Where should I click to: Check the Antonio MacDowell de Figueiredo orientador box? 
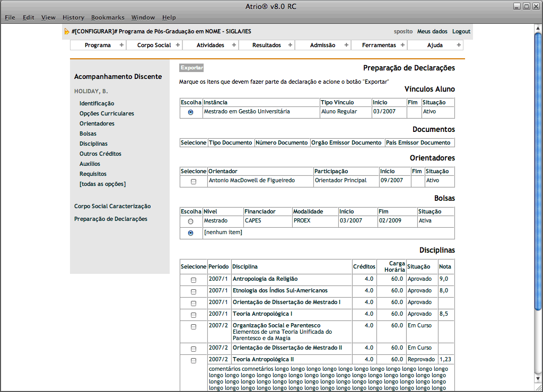pyautogui.click(x=194, y=181)
